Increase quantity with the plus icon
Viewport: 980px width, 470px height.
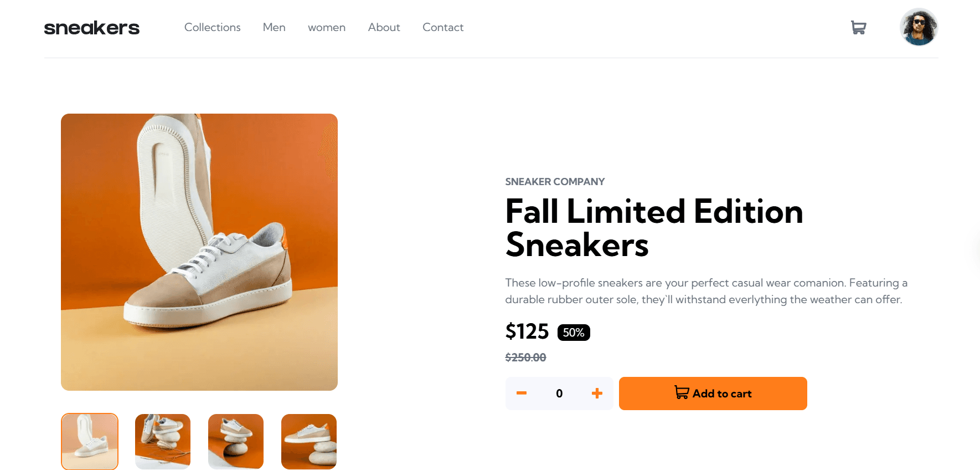coord(597,394)
